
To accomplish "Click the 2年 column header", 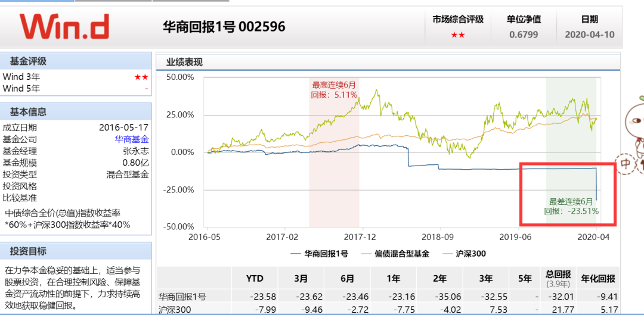I will pyautogui.click(x=439, y=279).
